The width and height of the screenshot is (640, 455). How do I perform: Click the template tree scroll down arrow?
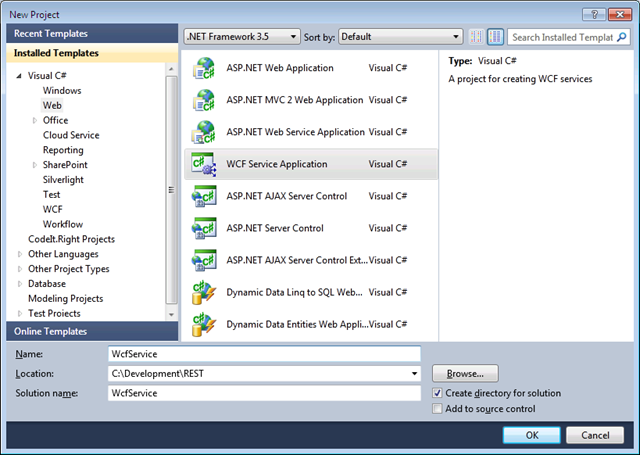tap(171, 315)
